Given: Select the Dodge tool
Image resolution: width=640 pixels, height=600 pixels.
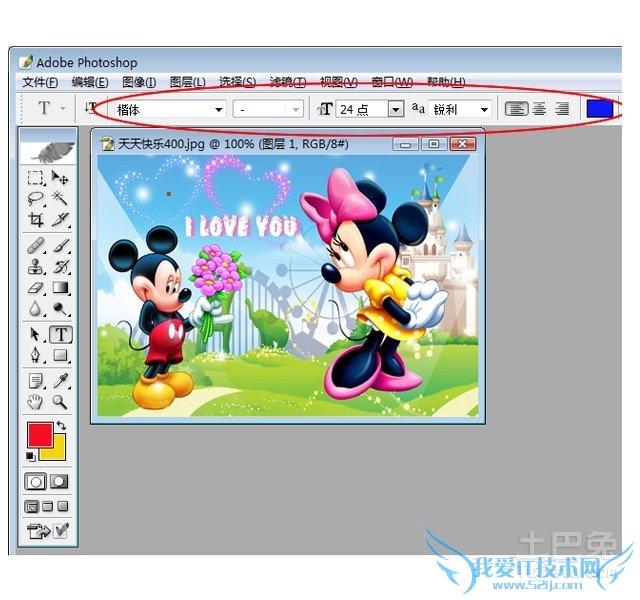Looking at the screenshot, I should click(60, 309).
